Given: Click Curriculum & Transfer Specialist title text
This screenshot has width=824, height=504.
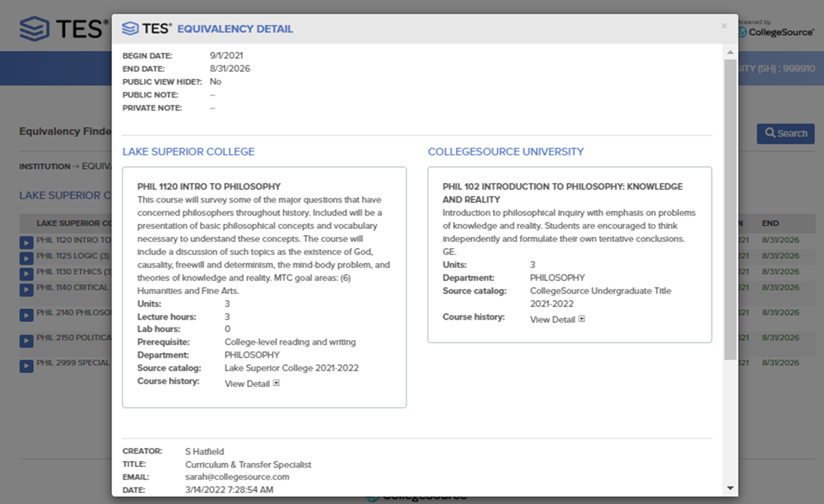Looking at the screenshot, I should [248, 464].
